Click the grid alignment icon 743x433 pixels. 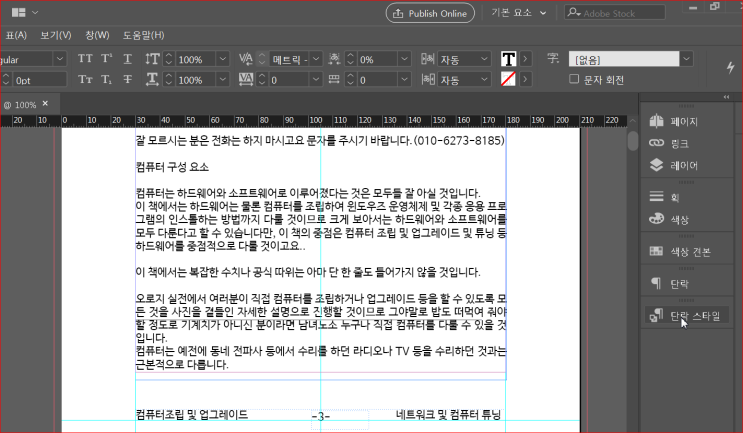[334, 79]
